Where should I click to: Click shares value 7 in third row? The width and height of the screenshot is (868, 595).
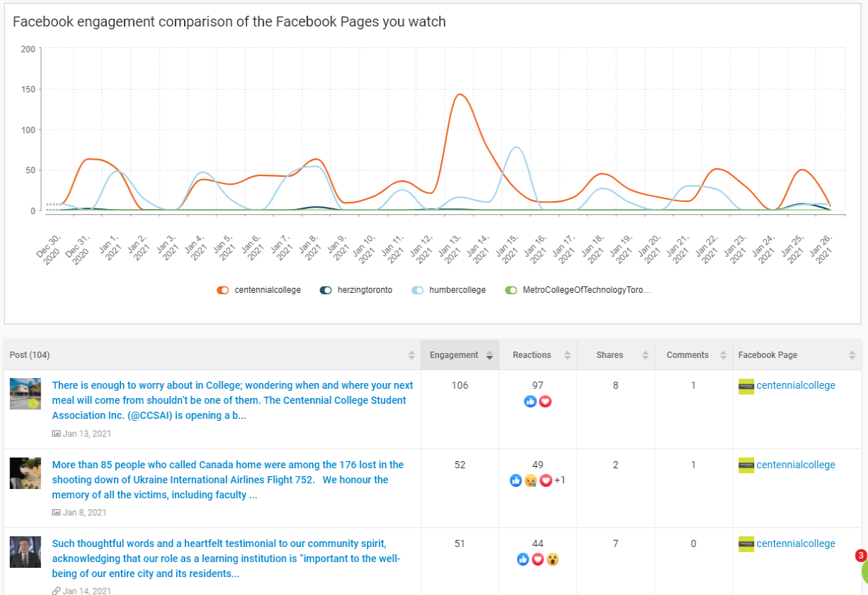point(616,543)
